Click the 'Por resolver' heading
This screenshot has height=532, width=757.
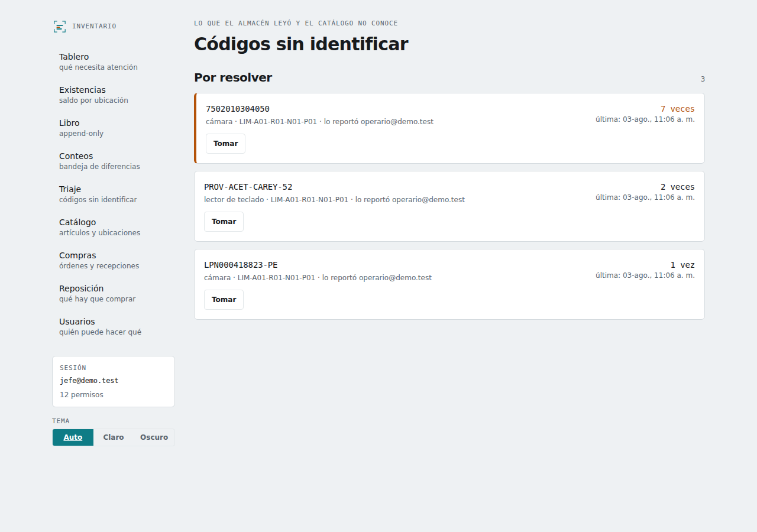point(233,77)
